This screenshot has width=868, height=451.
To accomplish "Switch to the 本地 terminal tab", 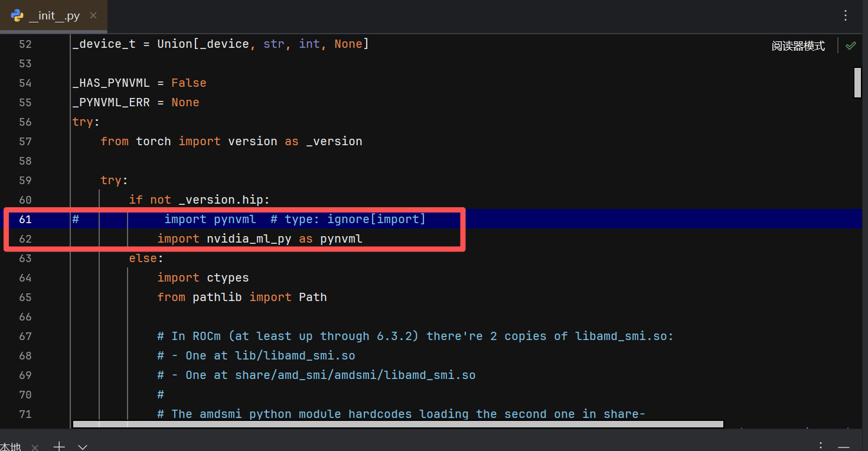I will click(x=11, y=446).
